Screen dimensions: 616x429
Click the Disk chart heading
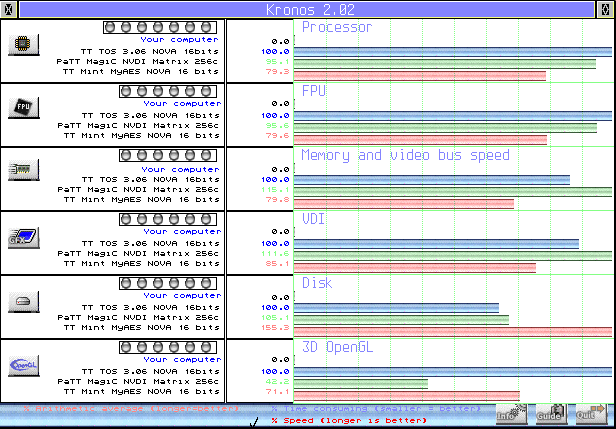click(317, 283)
